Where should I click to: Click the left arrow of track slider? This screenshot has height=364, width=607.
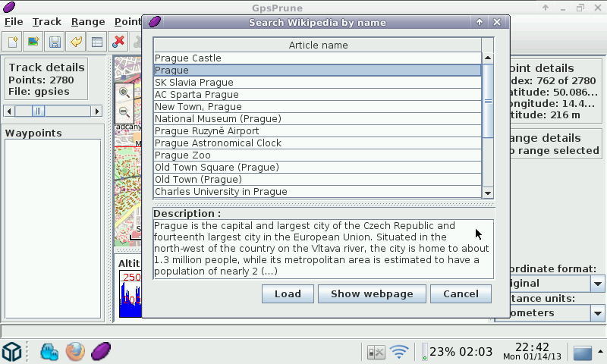click(x=9, y=111)
